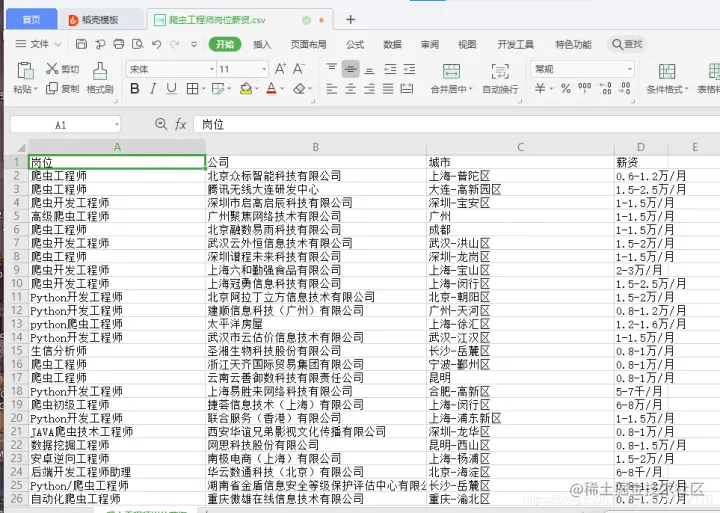Click the formula bar input field
This screenshot has height=513, width=720.
456,124
